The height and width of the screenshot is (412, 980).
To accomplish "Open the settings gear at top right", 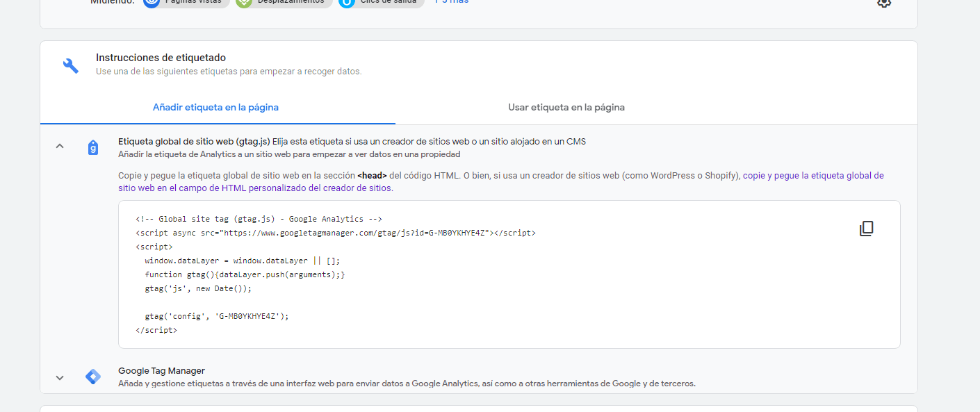I will (883, 3).
